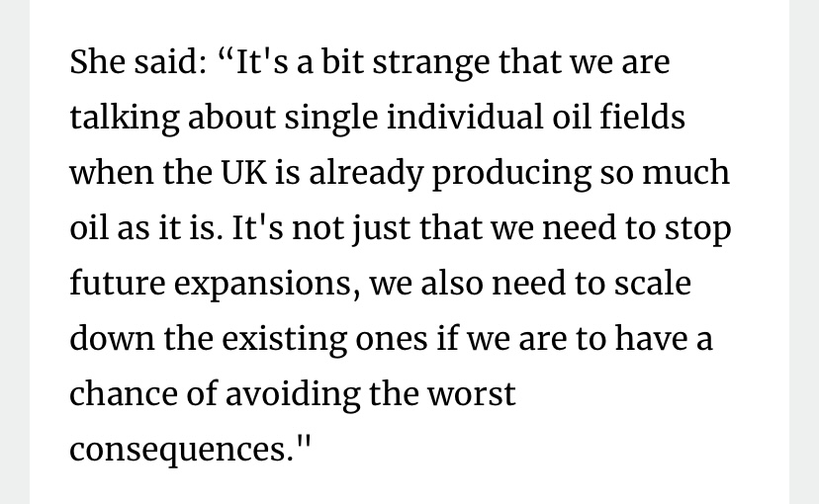Place cursor on the word "producing"
This screenshot has height=504, width=819.
click(512, 174)
